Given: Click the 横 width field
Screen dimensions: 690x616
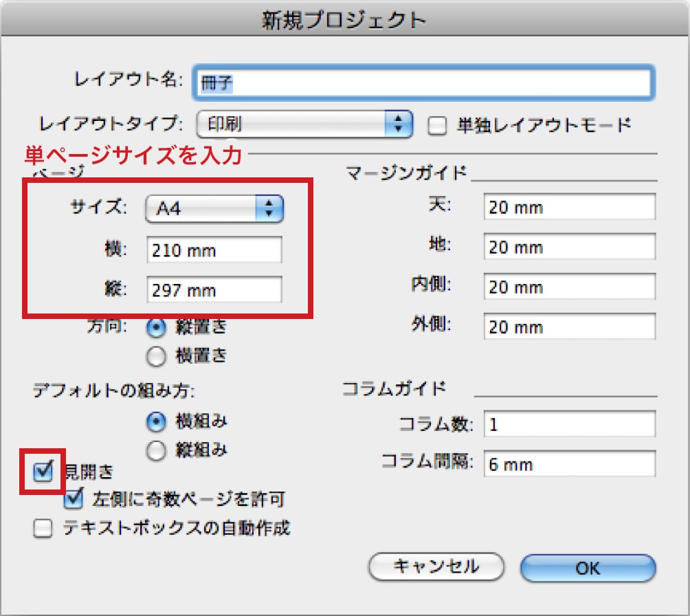Looking at the screenshot, I should 214,250.
